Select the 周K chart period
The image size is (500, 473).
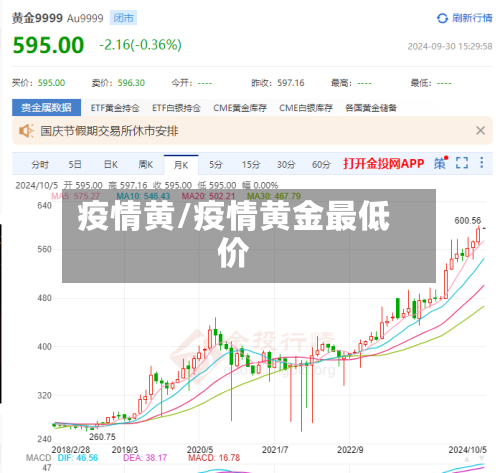pos(146,165)
